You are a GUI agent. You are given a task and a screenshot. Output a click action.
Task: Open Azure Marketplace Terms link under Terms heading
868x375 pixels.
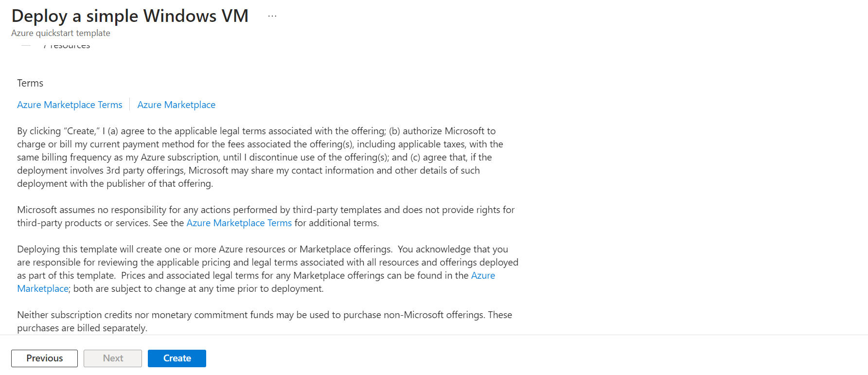[70, 105]
